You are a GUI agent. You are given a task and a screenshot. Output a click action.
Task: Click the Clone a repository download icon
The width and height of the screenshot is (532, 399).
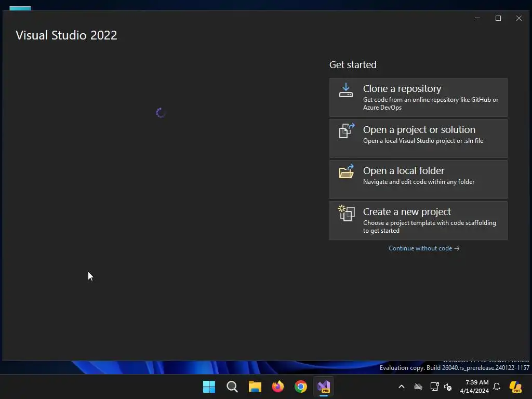(x=345, y=90)
